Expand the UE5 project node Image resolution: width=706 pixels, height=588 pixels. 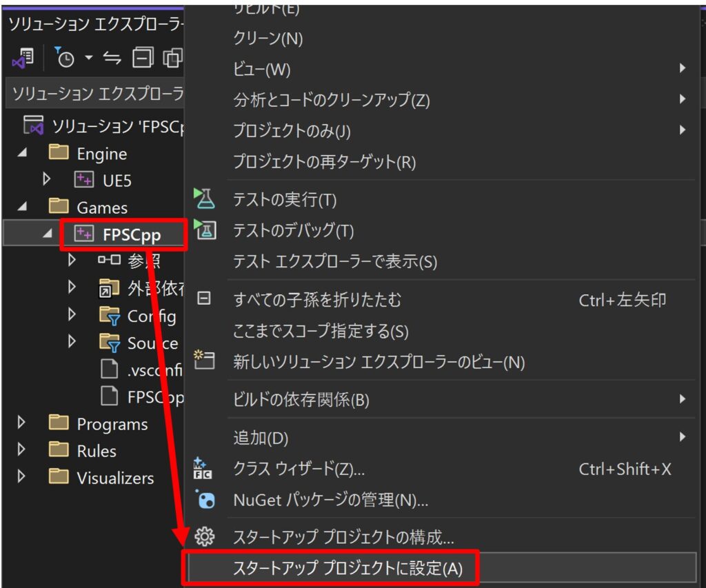46,179
